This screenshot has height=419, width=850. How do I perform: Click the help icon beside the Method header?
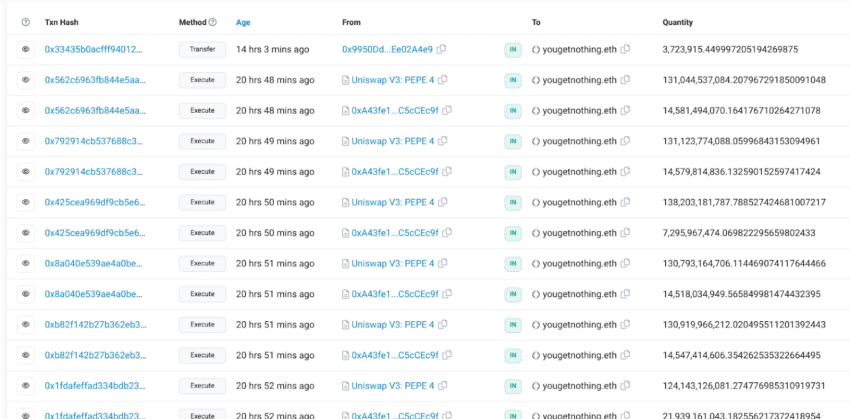(214, 22)
